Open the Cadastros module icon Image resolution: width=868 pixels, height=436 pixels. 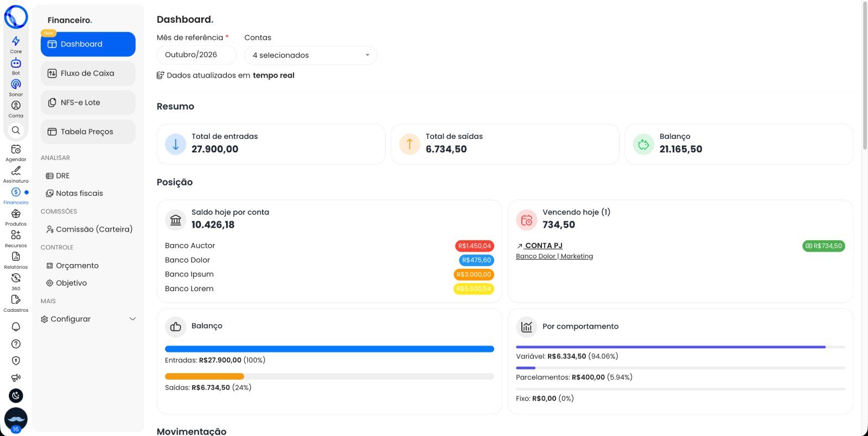coord(16,299)
